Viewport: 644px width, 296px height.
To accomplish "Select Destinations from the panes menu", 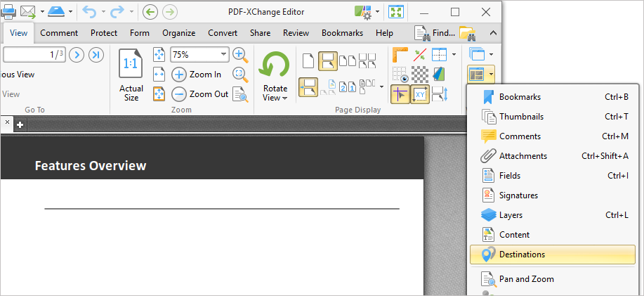I will pyautogui.click(x=551, y=255).
